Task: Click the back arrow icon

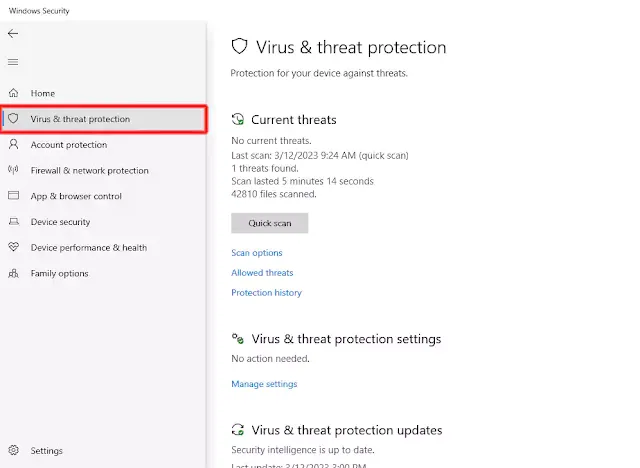Action: (13, 33)
